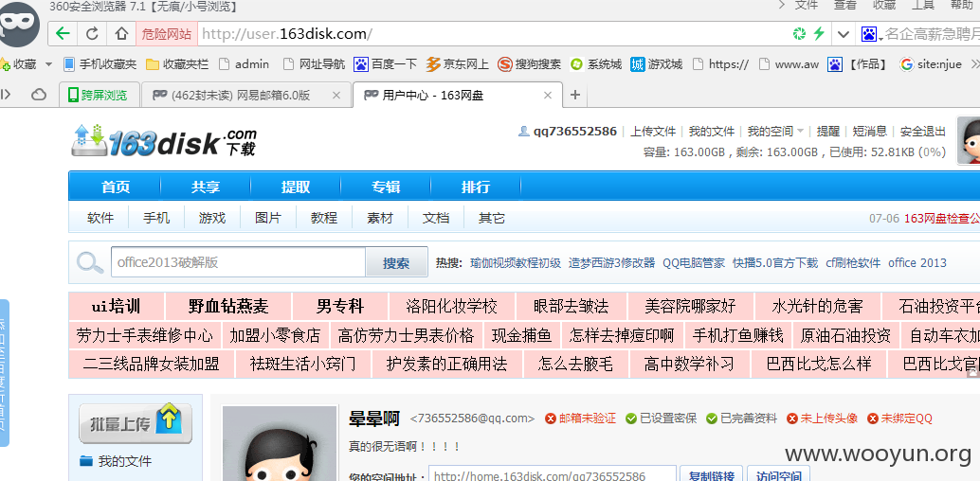Click the 高中数学补习 ad link
Image resolution: width=980 pixels, height=481 pixels.
click(689, 364)
